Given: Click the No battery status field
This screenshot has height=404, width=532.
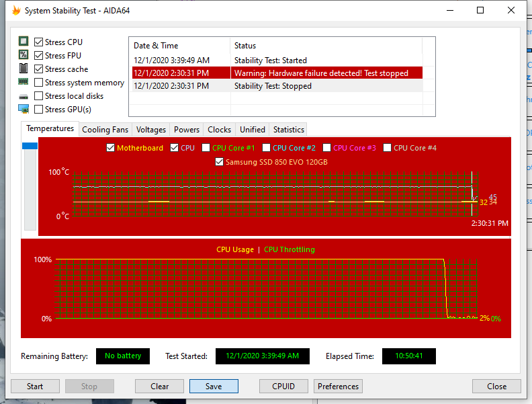Looking at the screenshot, I should click(x=123, y=356).
